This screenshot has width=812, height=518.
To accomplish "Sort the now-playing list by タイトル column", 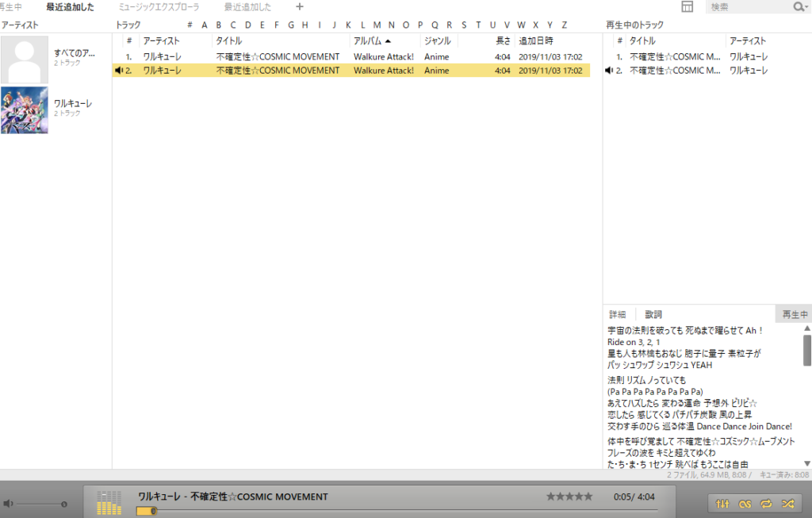I will pyautogui.click(x=676, y=41).
